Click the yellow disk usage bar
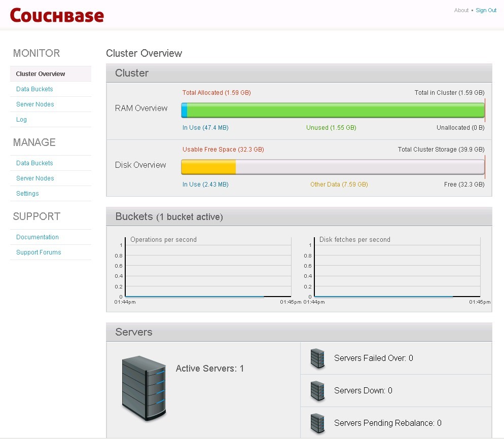Image resolution: width=504 pixels, height=439 pixels. pyautogui.click(x=209, y=167)
